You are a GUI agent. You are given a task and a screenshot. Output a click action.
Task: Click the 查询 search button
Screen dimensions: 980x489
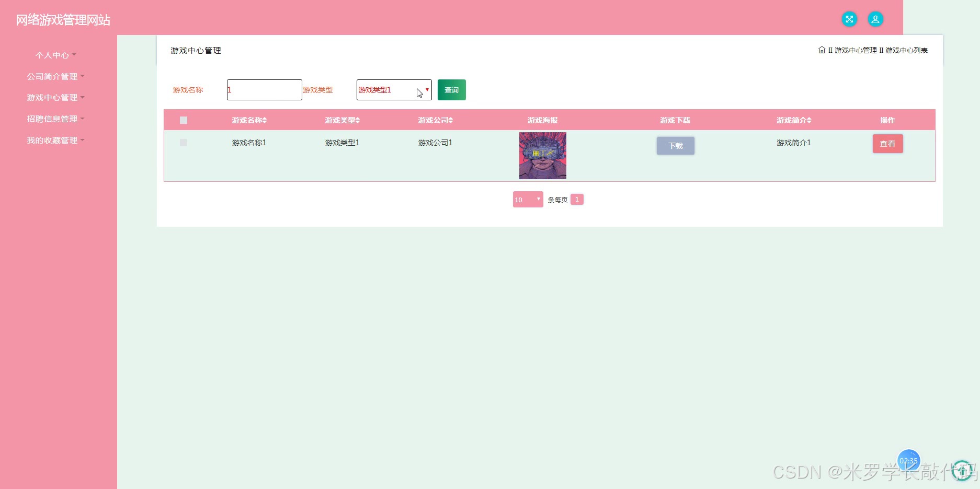pos(452,90)
